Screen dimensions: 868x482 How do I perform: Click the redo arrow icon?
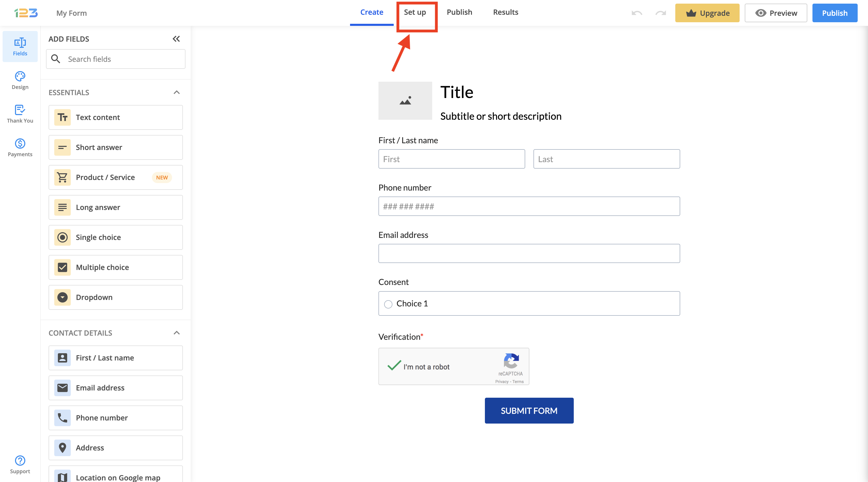coord(661,13)
